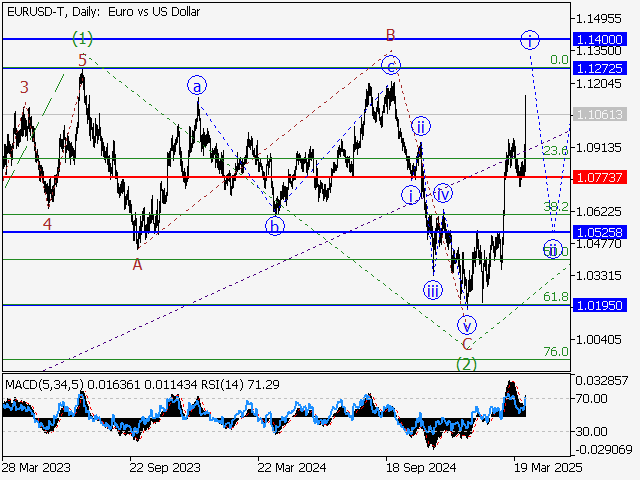Click the circled b wave marker
The image size is (640, 480).
point(274,225)
